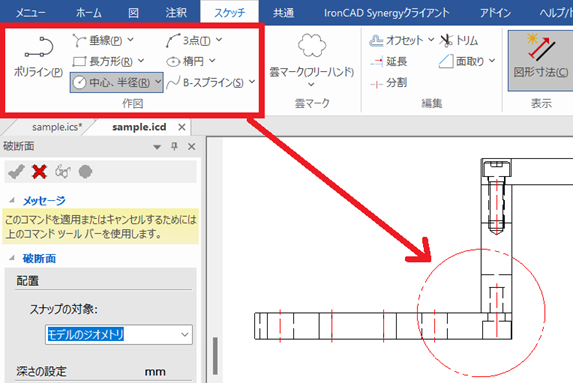Open the メニュー tab

click(31, 13)
